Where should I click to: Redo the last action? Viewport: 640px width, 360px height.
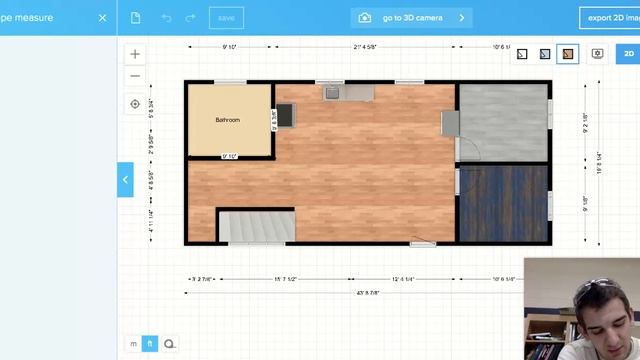pyautogui.click(x=191, y=18)
